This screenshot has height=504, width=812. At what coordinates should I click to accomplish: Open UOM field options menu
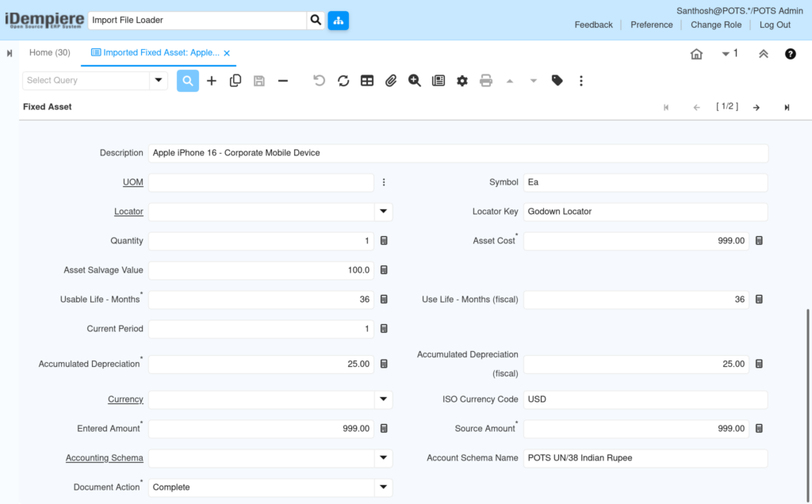pos(384,182)
